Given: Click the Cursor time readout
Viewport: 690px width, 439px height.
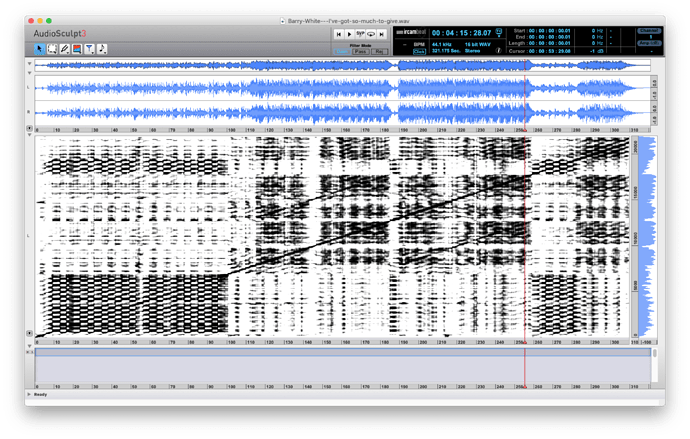Looking at the screenshot, I should tap(549, 51).
